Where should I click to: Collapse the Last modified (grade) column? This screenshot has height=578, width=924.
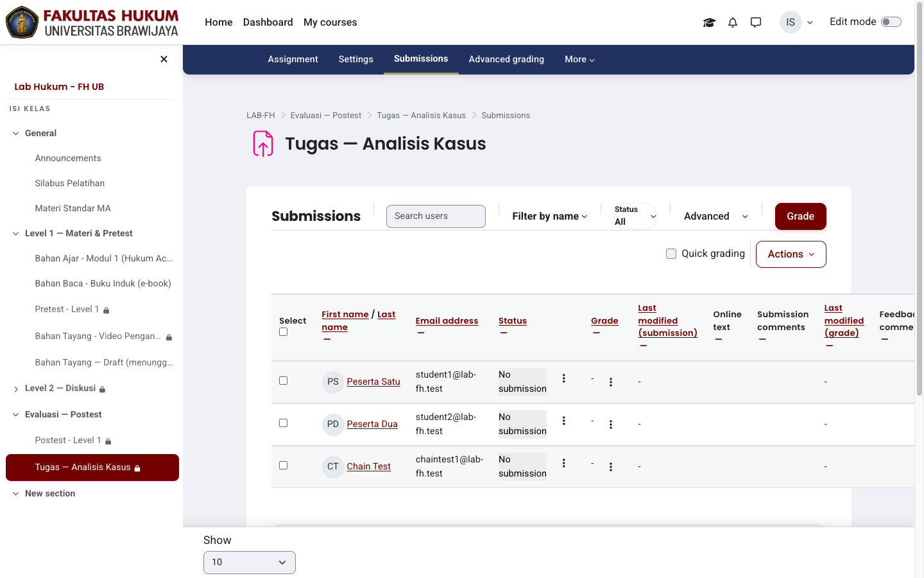830,346
